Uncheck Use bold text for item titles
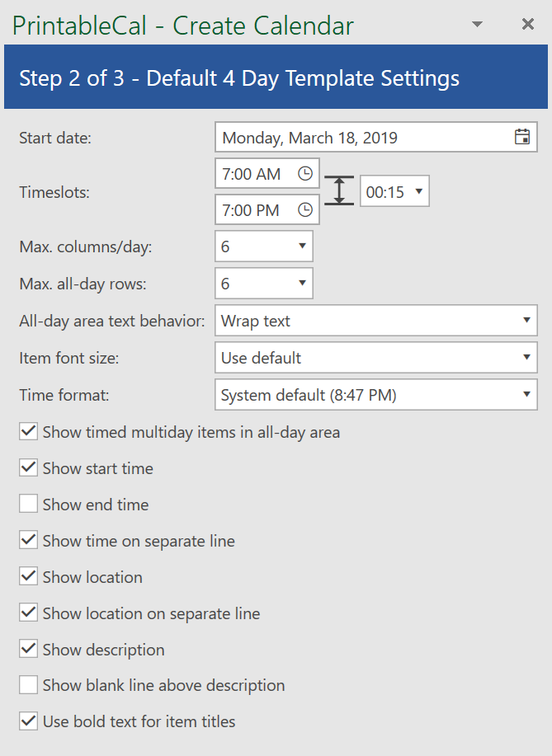Image resolution: width=552 pixels, height=756 pixels. (29, 721)
